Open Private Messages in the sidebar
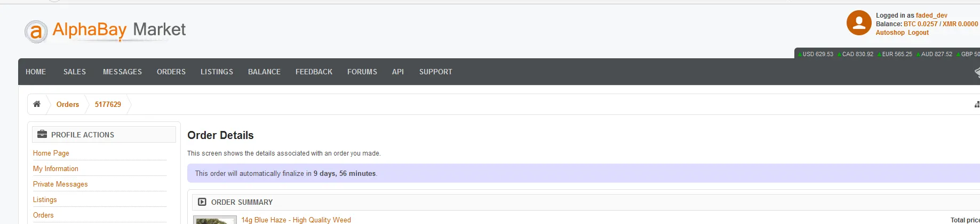This screenshot has height=224, width=980. 60,184
